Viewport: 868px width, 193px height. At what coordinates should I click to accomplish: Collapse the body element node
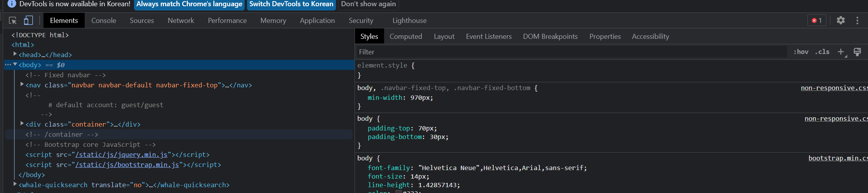[15, 64]
